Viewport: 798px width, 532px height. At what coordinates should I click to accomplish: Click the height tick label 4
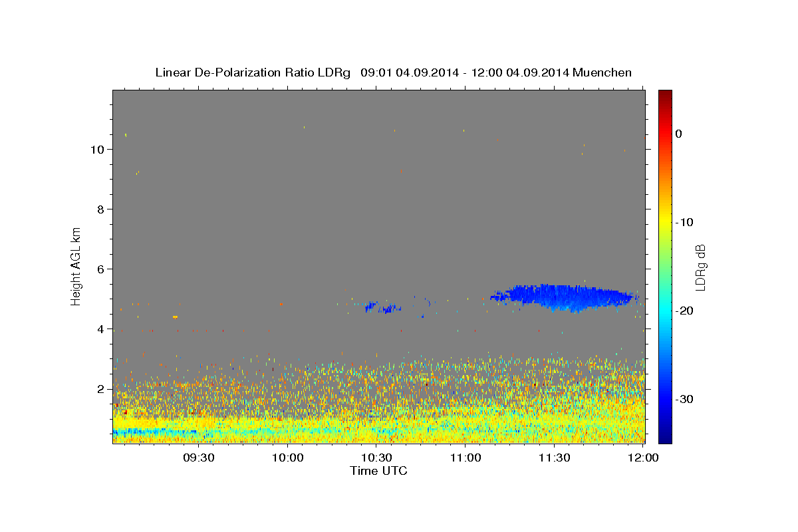click(100, 329)
